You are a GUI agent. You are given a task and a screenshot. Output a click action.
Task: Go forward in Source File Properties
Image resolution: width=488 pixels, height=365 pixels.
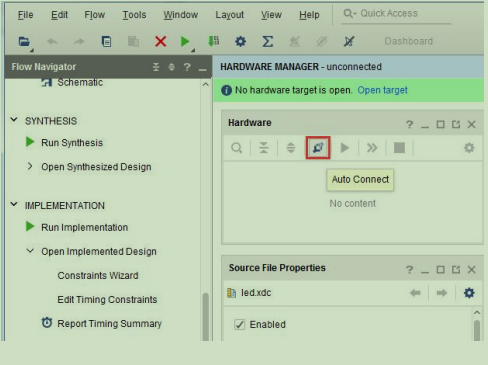pos(442,293)
